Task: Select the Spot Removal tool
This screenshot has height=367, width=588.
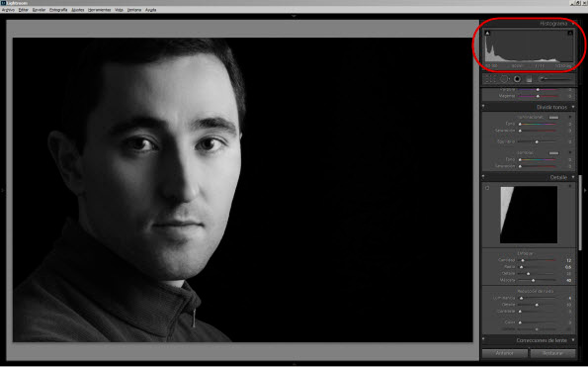Action: [x=504, y=79]
